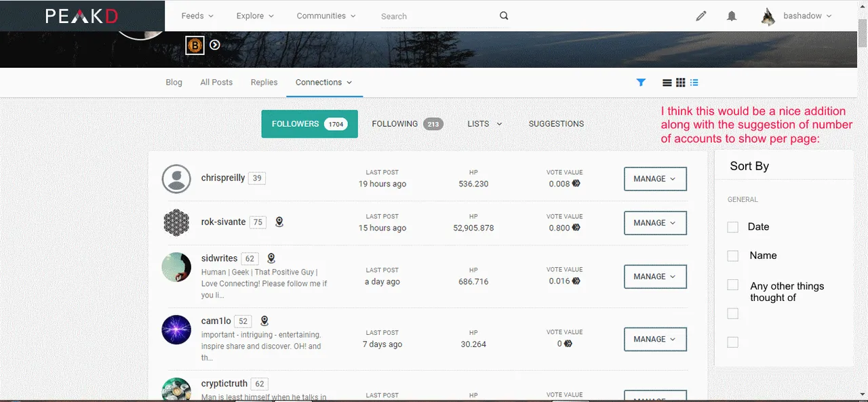Click '7 days ago' last post time
Image resolution: width=868 pixels, height=402 pixels.
point(382,344)
